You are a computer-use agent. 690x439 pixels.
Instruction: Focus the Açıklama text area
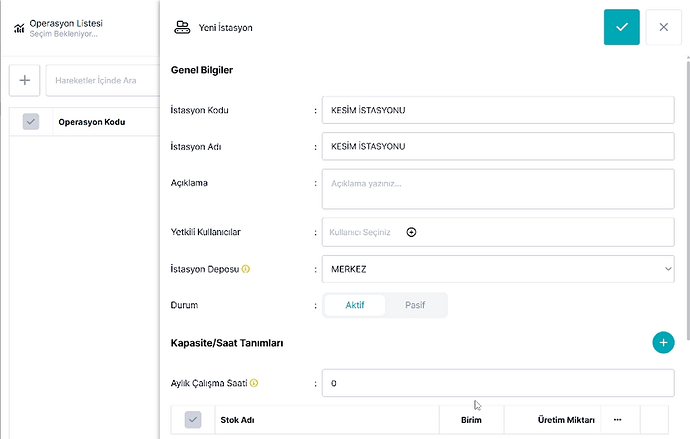(x=498, y=189)
